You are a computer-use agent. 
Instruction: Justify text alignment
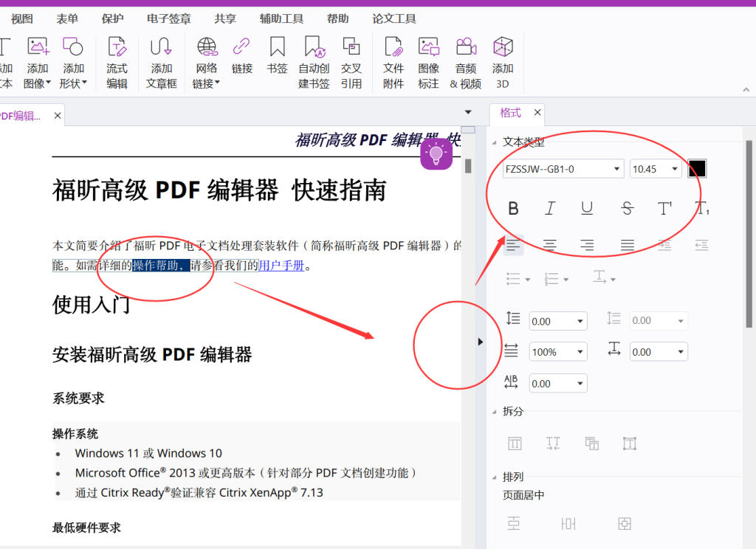[x=627, y=245]
